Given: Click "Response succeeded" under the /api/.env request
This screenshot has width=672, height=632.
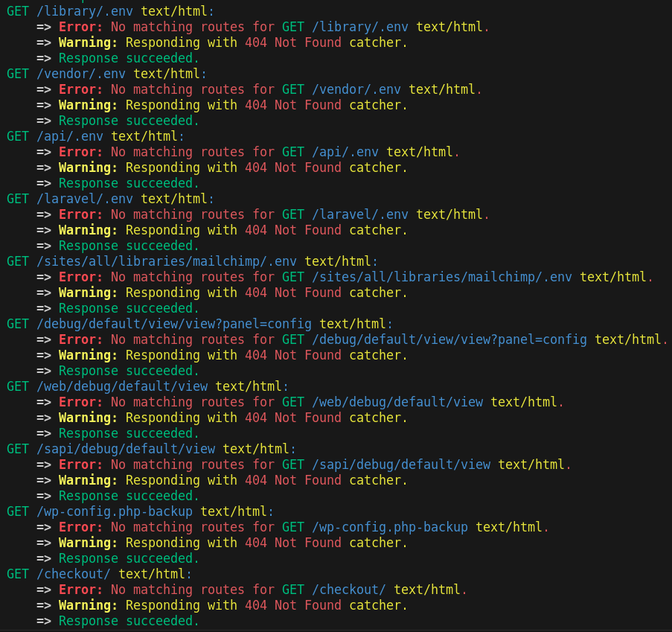Looking at the screenshot, I should [x=129, y=183].
